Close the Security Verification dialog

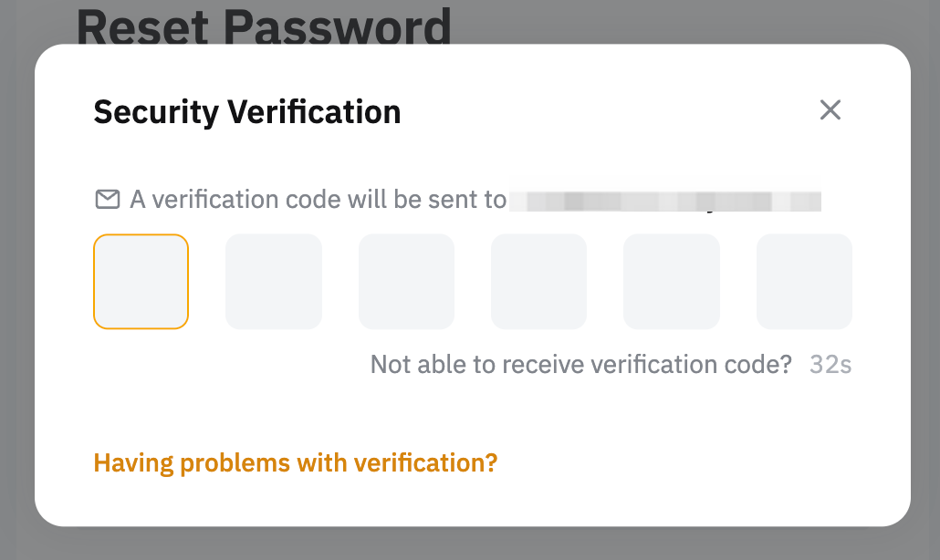(830, 110)
